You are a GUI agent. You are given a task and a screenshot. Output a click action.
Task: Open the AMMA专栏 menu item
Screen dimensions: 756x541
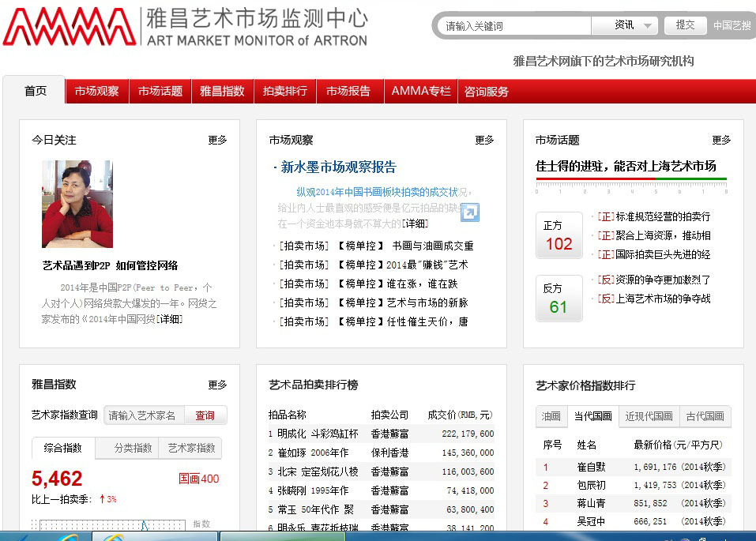coord(421,91)
